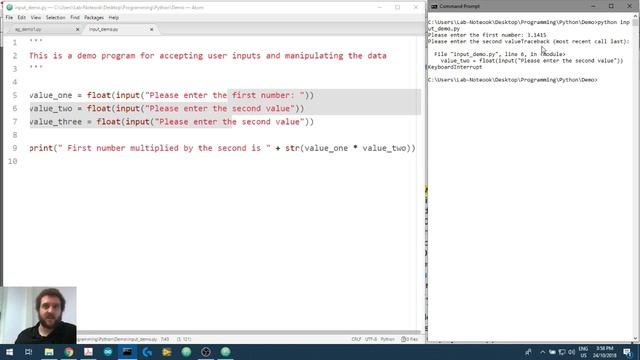Open the volume control tray icon

coord(571,352)
